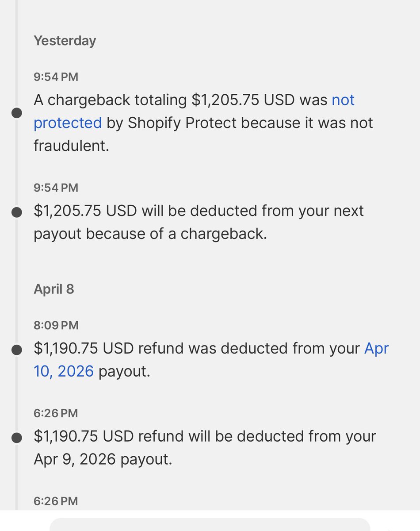Select the "deducted from your next payout" message

click(x=198, y=222)
